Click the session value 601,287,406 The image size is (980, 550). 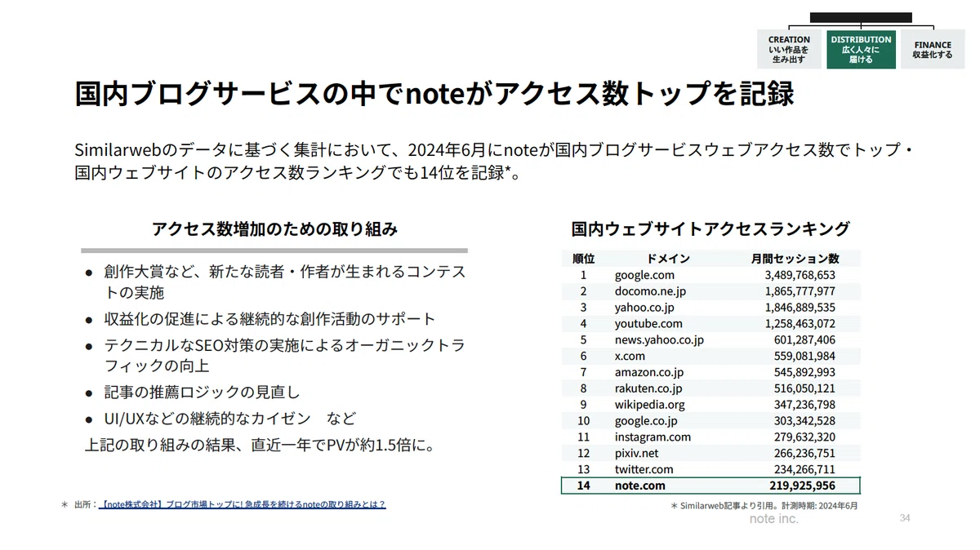[x=804, y=339]
